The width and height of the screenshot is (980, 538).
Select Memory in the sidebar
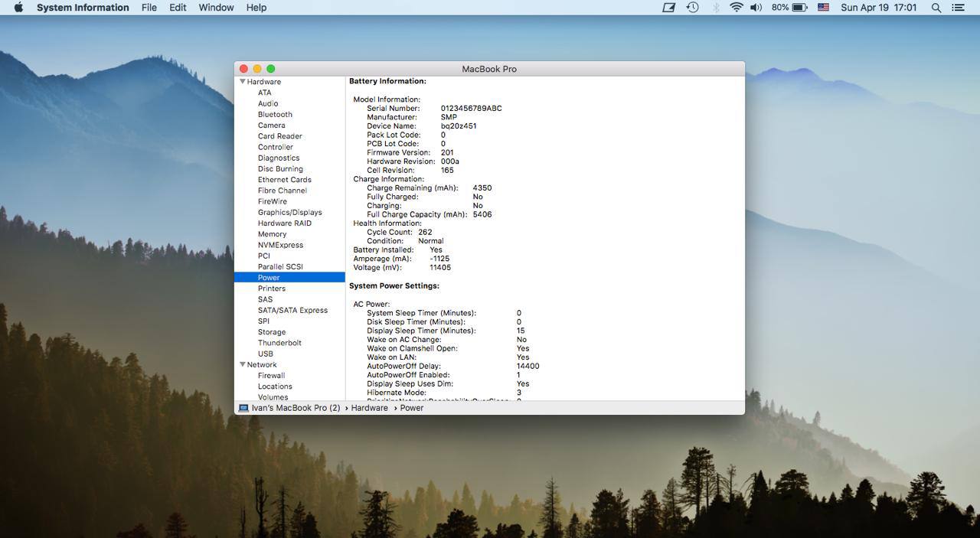(273, 234)
